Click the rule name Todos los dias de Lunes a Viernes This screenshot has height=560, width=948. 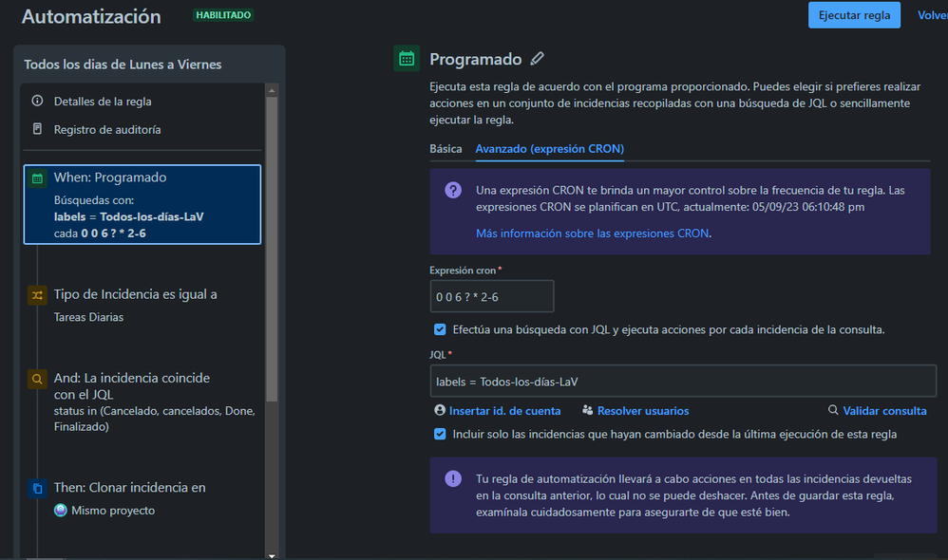coord(123,64)
